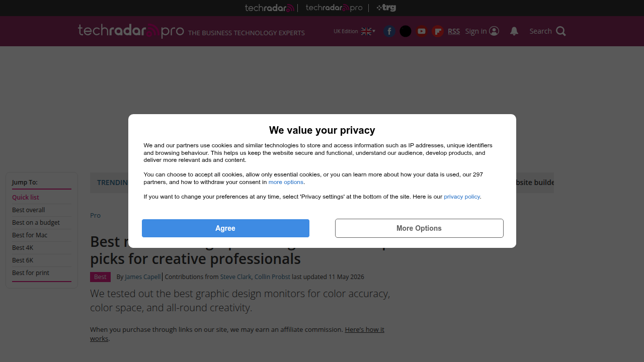Viewport: 644px width, 362px height.
Task: Click the TRG logo in top bar
Action: pyautogui.click(x=386, y=8)
